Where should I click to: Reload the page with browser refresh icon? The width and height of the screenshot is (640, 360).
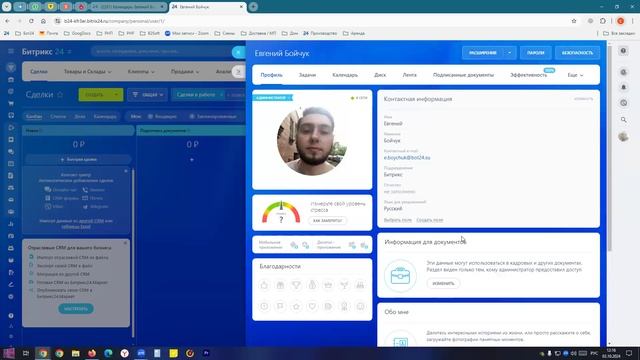tap(31, 21)
